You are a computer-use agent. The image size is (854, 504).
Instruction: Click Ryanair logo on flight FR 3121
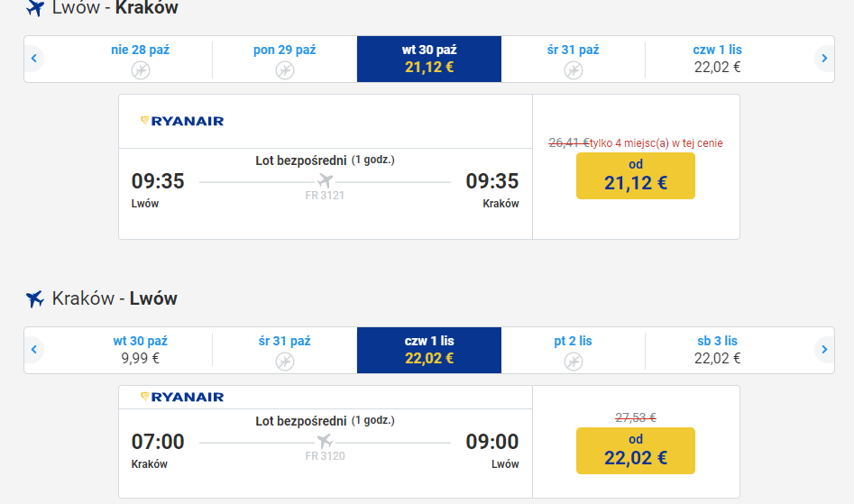182,121
